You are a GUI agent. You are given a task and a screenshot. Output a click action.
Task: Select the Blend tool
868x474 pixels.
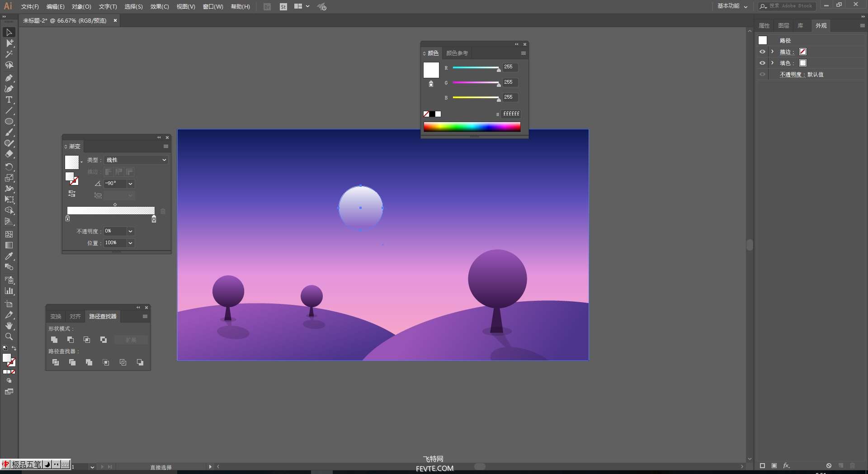click(9, 267)
